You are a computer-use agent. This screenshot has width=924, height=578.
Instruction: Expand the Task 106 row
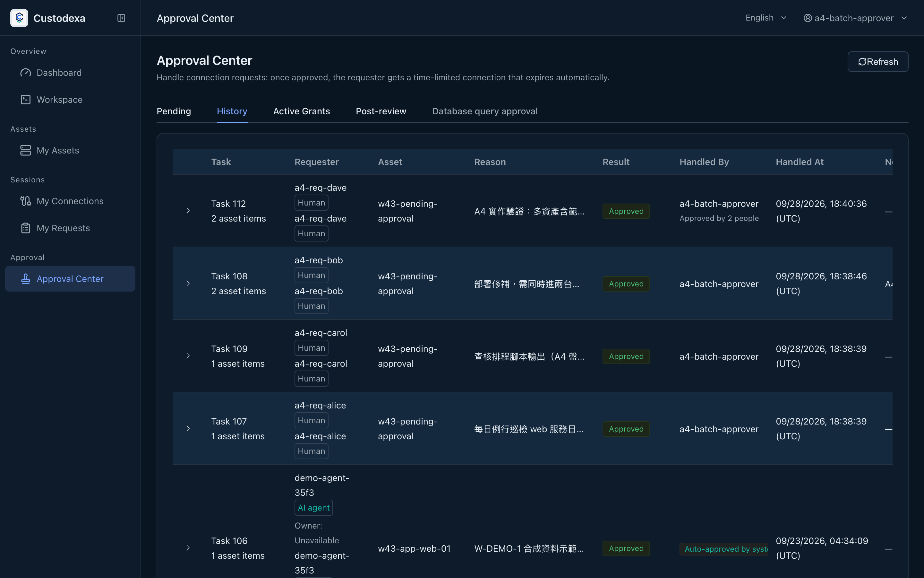pos(188,548)
